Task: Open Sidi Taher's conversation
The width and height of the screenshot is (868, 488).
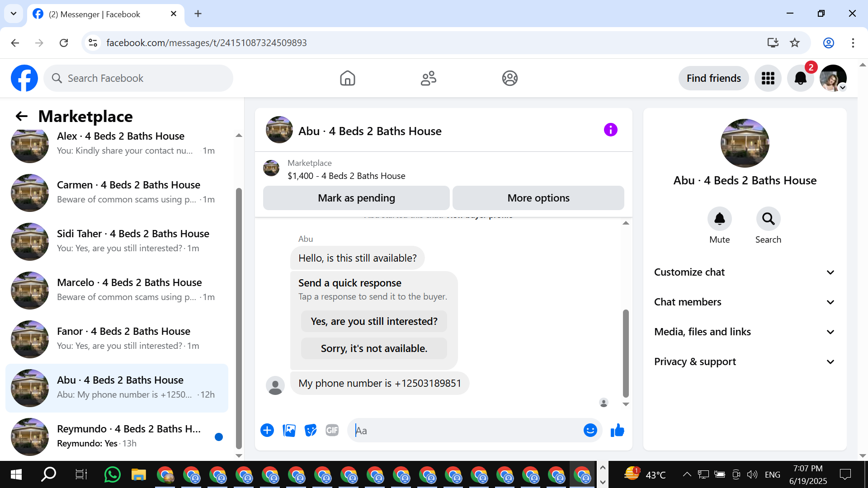Action: pyautogui.click(x=117, y=241)
